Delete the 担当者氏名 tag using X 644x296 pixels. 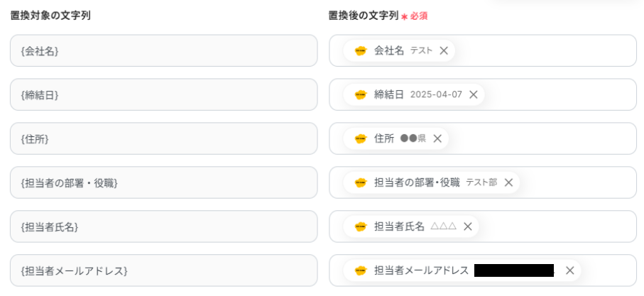click(x=468, y=227)
